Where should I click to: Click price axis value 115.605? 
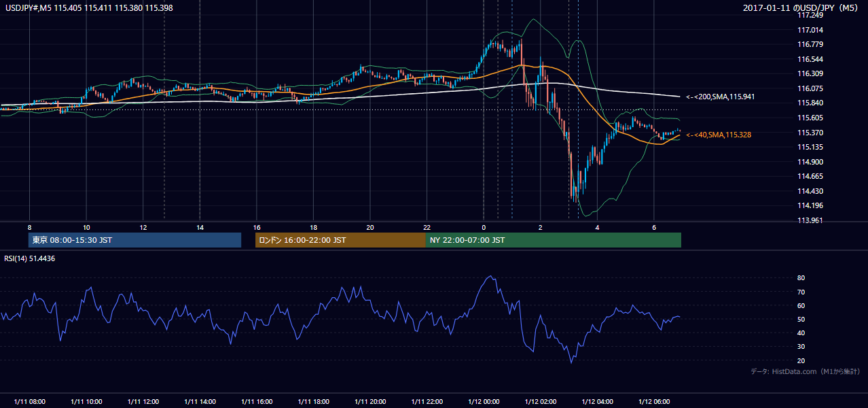pos(810,118)
